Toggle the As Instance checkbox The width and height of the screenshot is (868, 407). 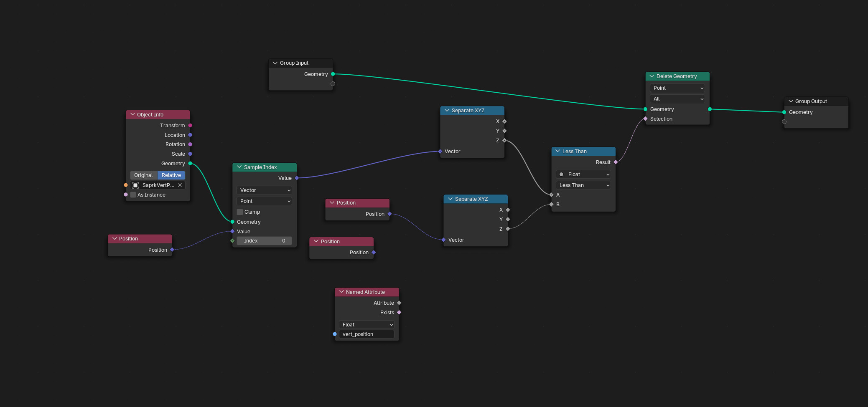133,195
